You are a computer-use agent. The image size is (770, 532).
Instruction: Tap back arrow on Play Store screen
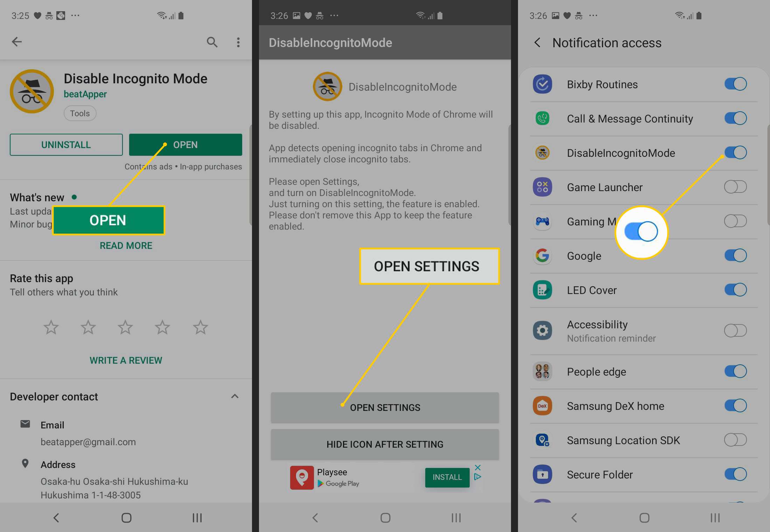[16, 41]
